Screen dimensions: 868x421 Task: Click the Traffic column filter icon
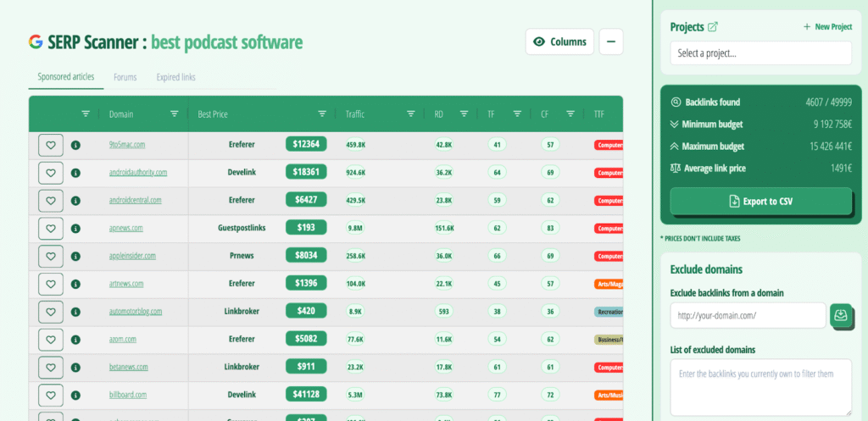click(410, 114)
